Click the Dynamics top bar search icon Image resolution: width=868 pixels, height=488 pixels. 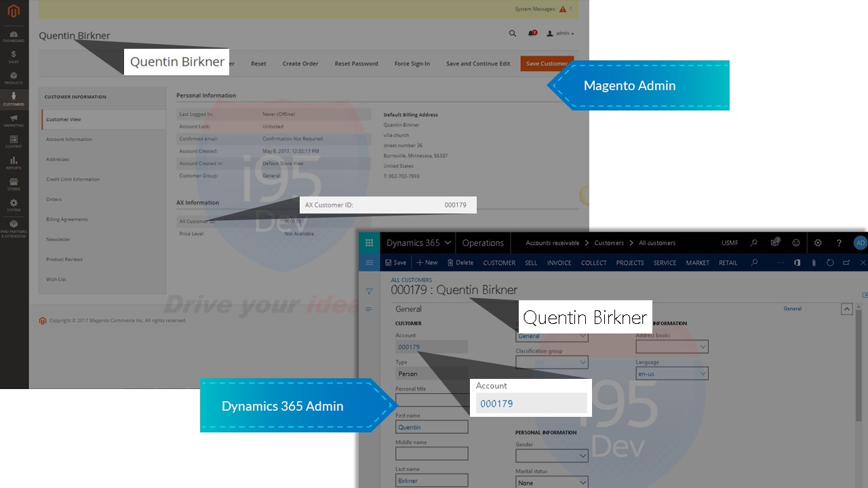pyautogui.click(x=754, y=243)
